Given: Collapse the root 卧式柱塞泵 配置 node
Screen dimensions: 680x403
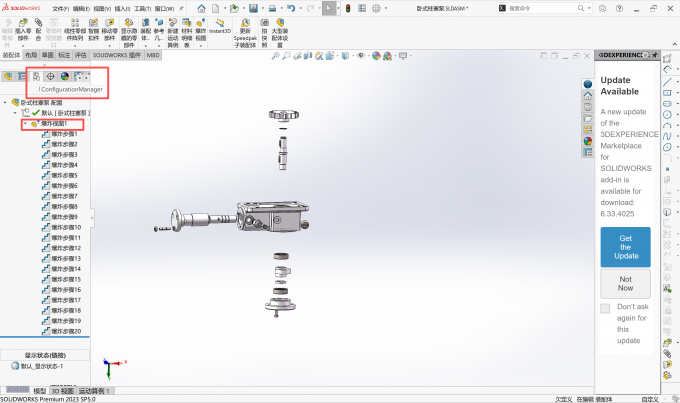Looking at the screenshot, I should point(7,102).
